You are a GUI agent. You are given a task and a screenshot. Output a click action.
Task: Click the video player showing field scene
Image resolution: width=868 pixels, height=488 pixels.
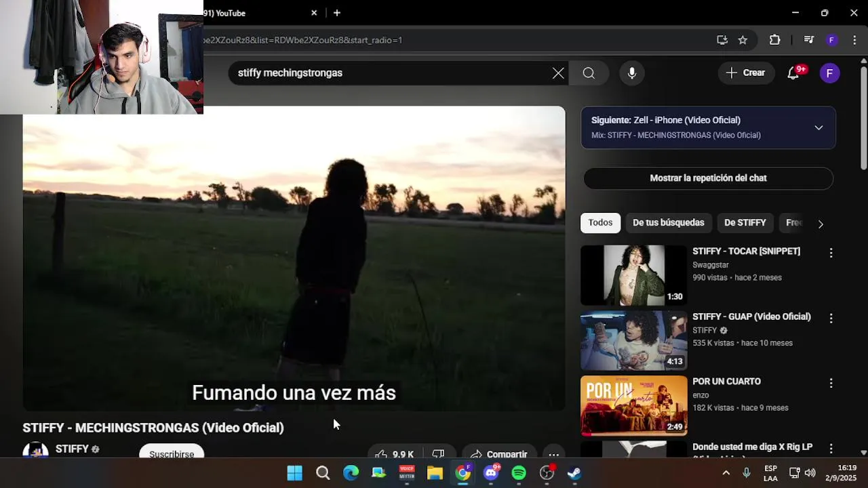[x=294, y=258]
